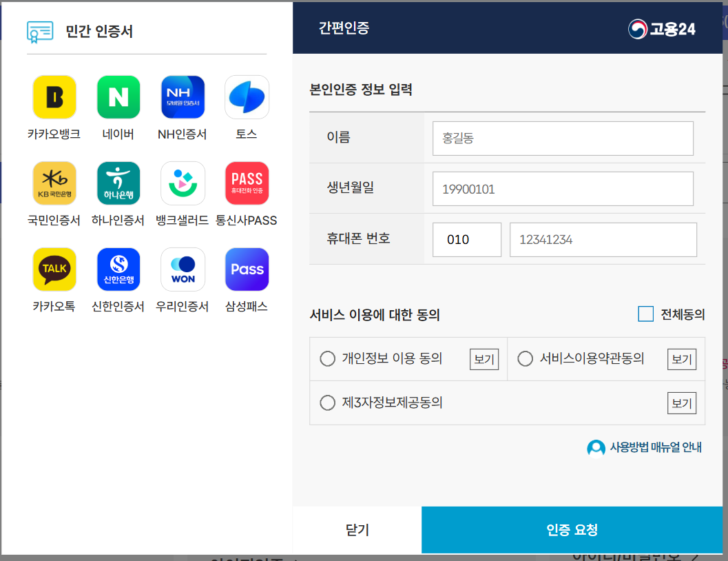
Task: Select the KakaoBank (카카오뱅크) certificate icon
Action: [x=54, y=97]
